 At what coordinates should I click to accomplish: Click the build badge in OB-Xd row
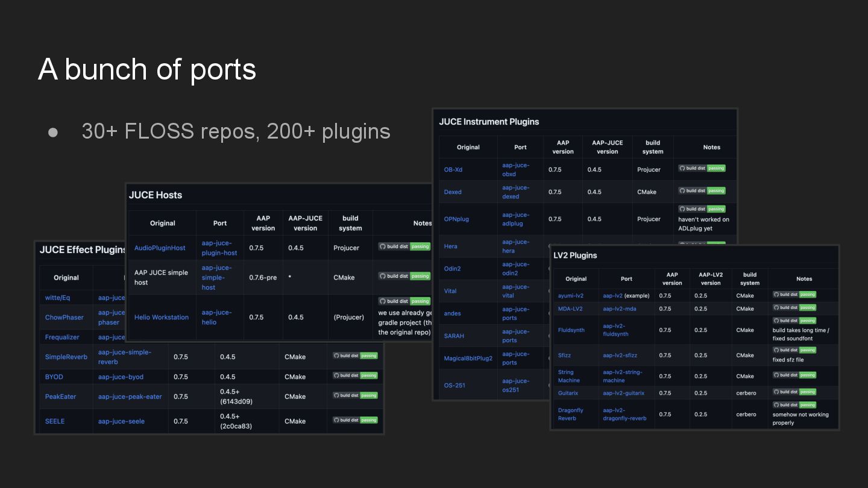[x=702, y=168]
